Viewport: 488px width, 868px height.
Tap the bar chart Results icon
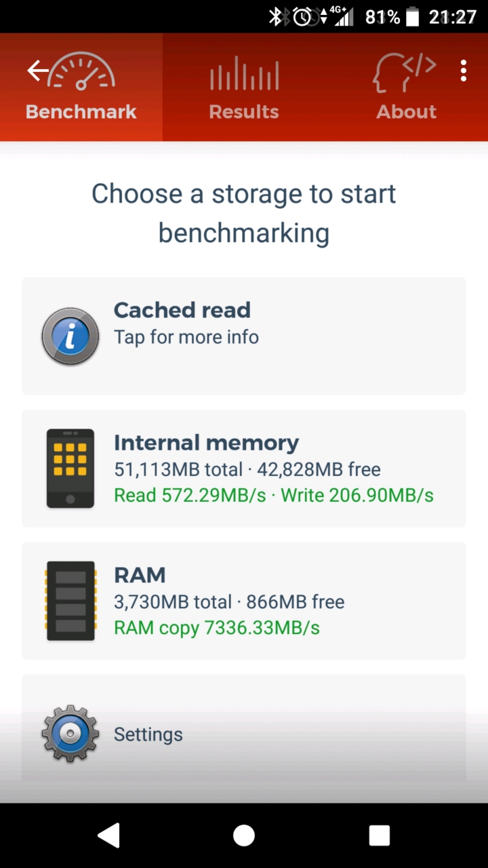[244, 73]
